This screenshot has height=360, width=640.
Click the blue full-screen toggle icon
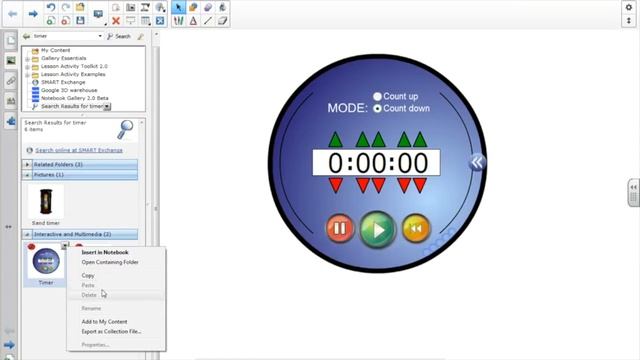pyautogui.click(x=160, y=21)
